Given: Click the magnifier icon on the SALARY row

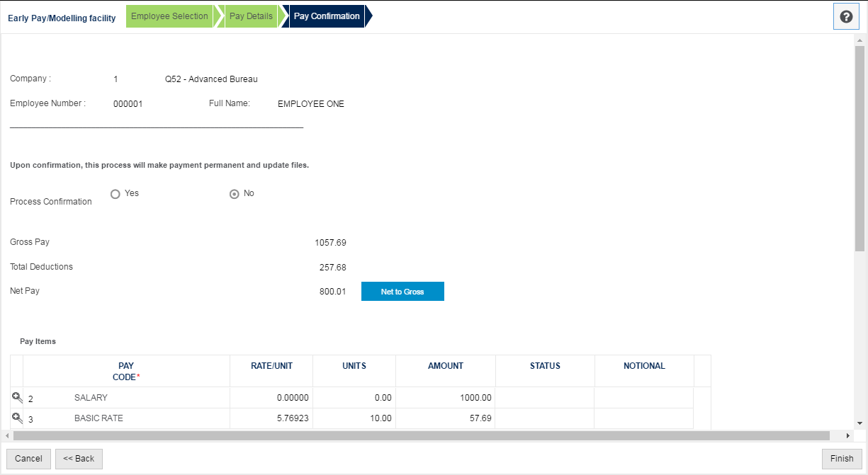Looking at the screenshot, I should tap(16, 397).
